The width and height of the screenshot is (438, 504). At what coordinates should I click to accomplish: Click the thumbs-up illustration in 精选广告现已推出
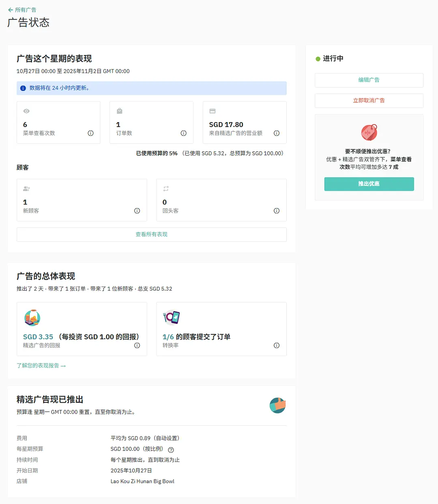[278, 405]
